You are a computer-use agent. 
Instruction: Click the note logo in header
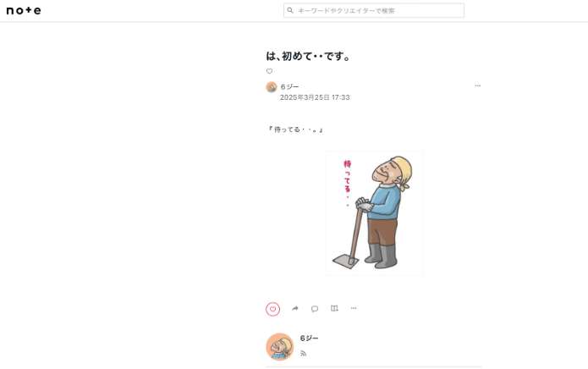24,10
